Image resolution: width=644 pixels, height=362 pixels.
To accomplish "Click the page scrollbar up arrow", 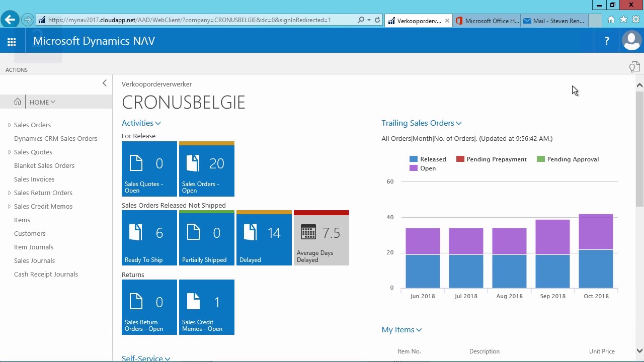I will [x=639, y=85].
